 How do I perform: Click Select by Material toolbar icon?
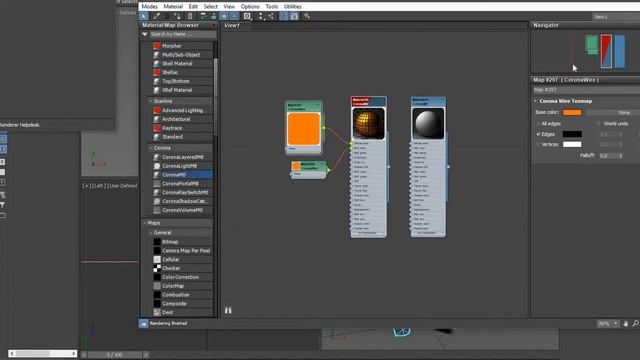307,16
